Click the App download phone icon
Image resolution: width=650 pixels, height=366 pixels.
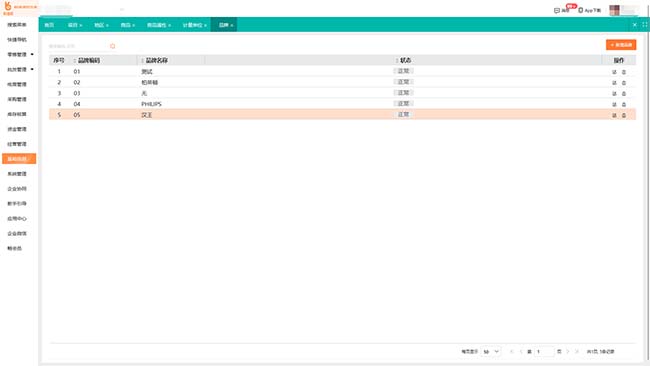(580, 10)
